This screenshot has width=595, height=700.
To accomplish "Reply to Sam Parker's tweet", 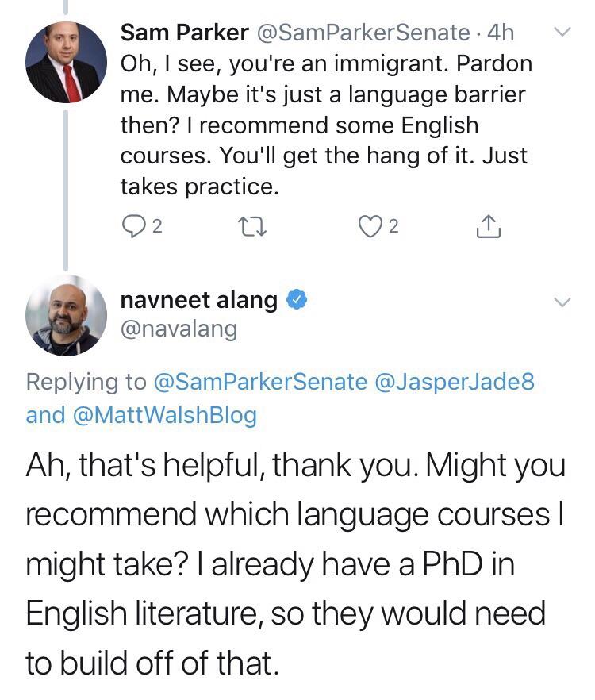I will pyautogui.click(x=132, y=227).
